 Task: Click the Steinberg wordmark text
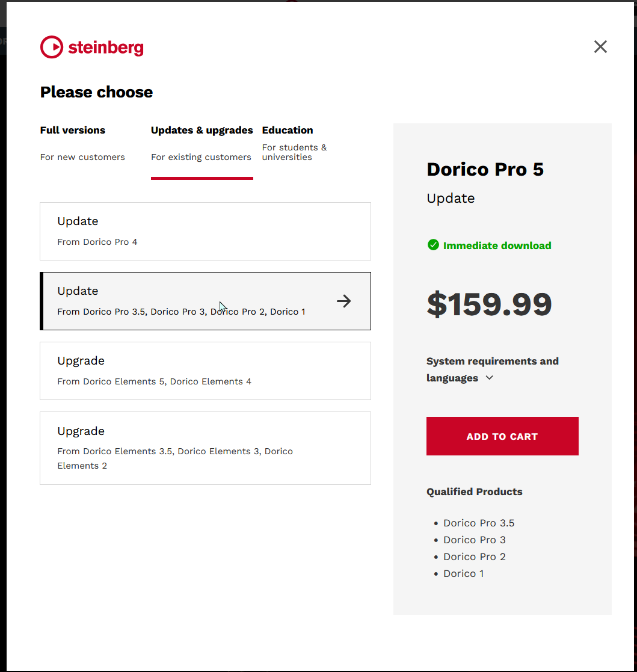[x=106, y=48]
